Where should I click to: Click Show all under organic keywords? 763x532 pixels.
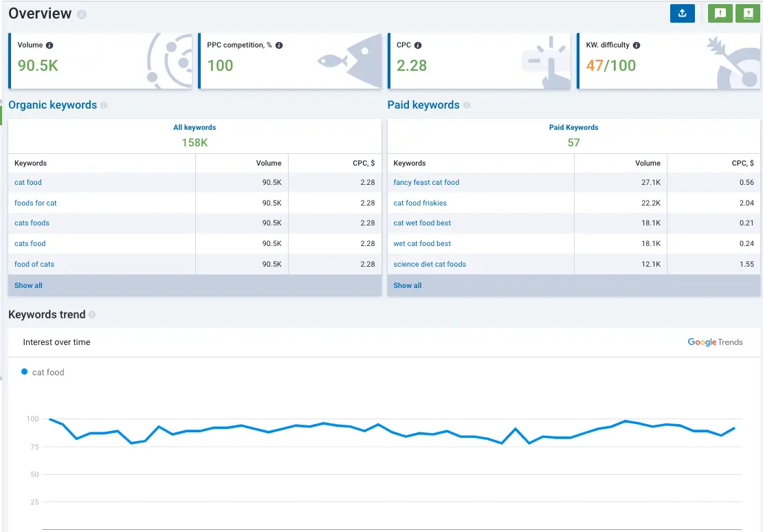coord(28,286)
